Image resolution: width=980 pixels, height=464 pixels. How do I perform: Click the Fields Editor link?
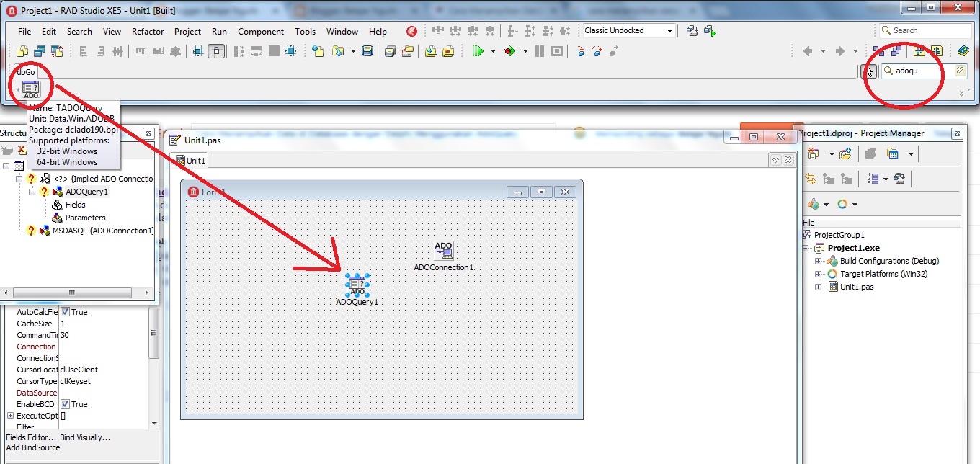point(30,437)
